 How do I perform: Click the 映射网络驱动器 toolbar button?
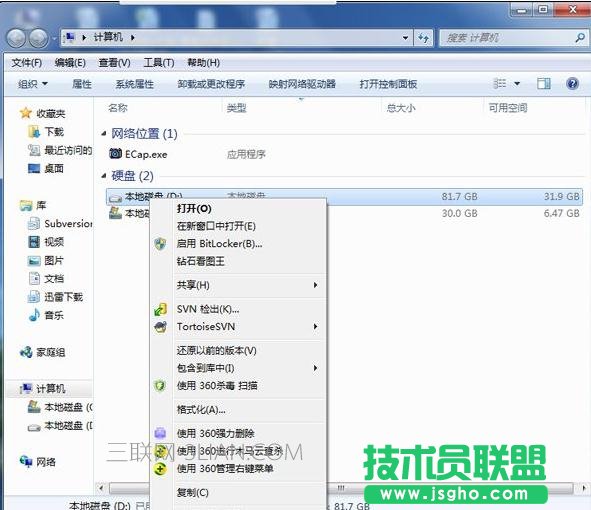tap(302, 84)
